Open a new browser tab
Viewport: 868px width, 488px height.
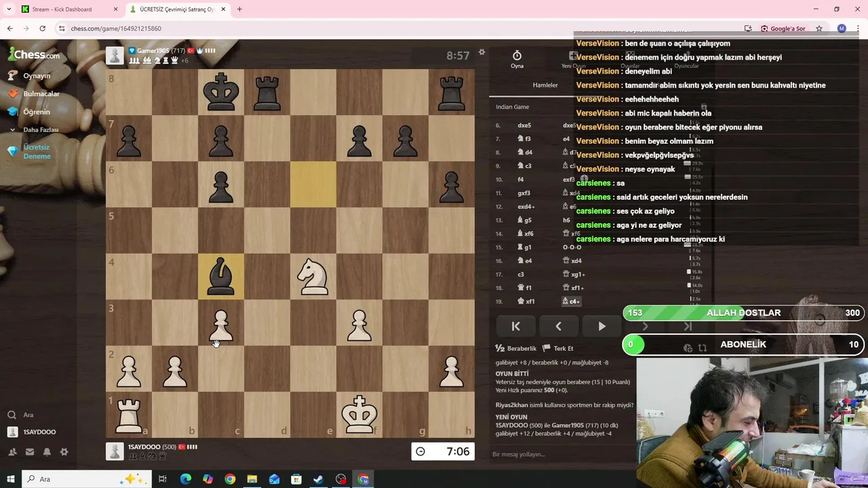click(x=239, y=9)
